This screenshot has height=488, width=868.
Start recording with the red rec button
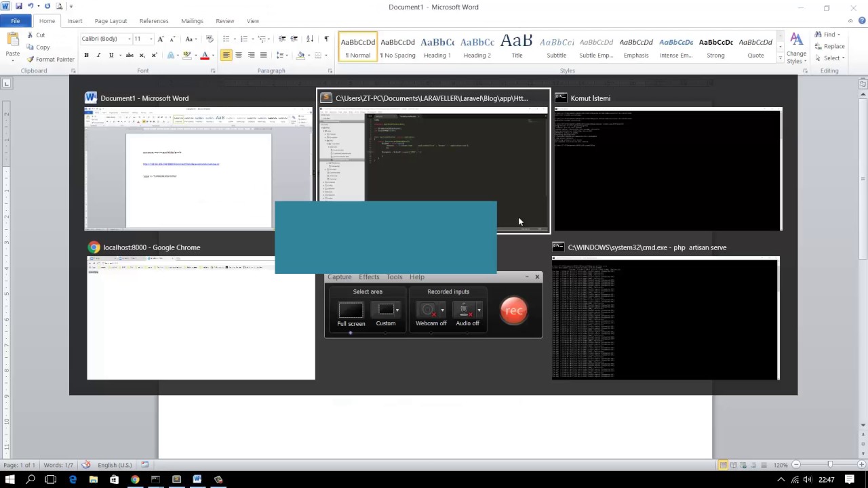click(513, 310)
